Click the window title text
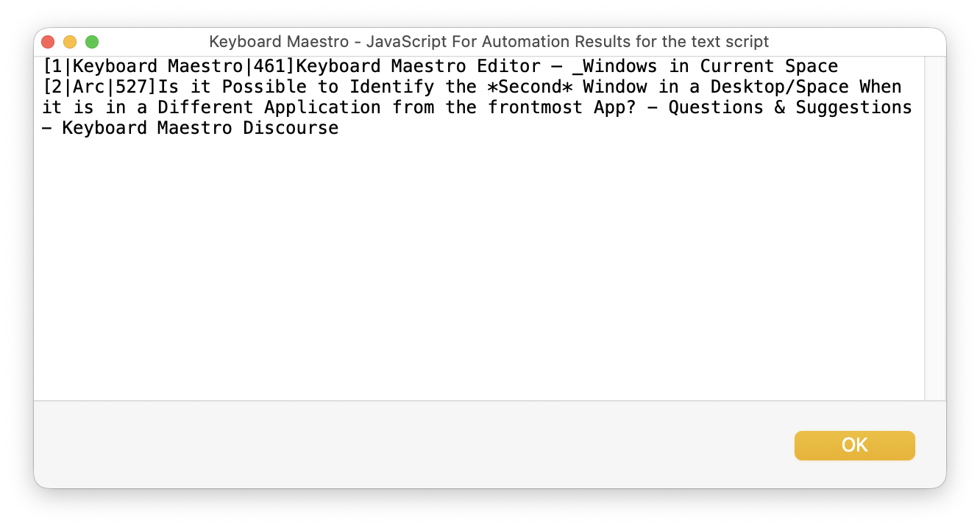This screenshot has width=980, height=528. [489, 42]
